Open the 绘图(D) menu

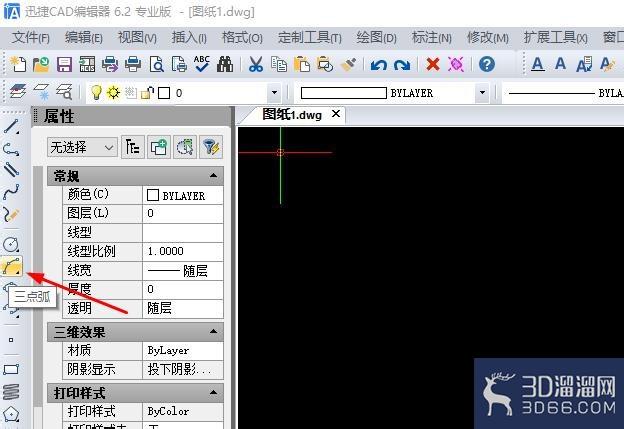tap(376, 38)
